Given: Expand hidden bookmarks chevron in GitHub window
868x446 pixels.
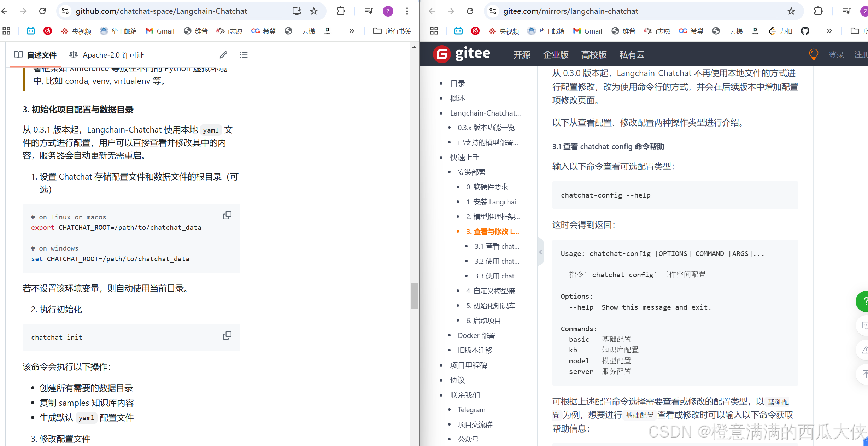Looking at the screenshot, I should point(352,31).
